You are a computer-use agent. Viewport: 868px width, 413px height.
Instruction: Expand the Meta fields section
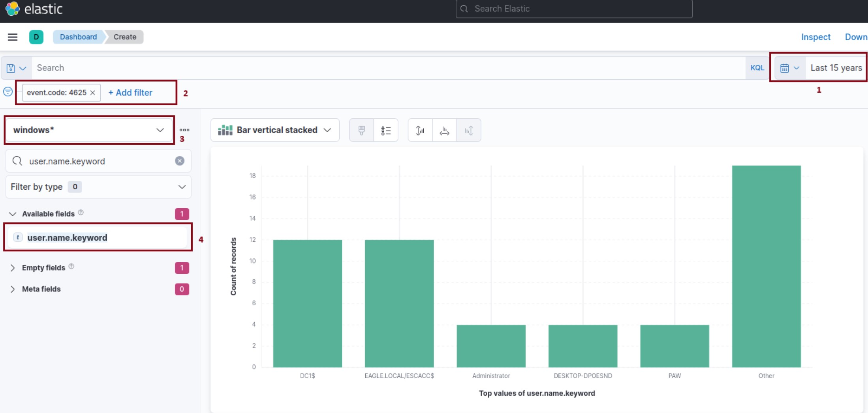coord(13,289)
